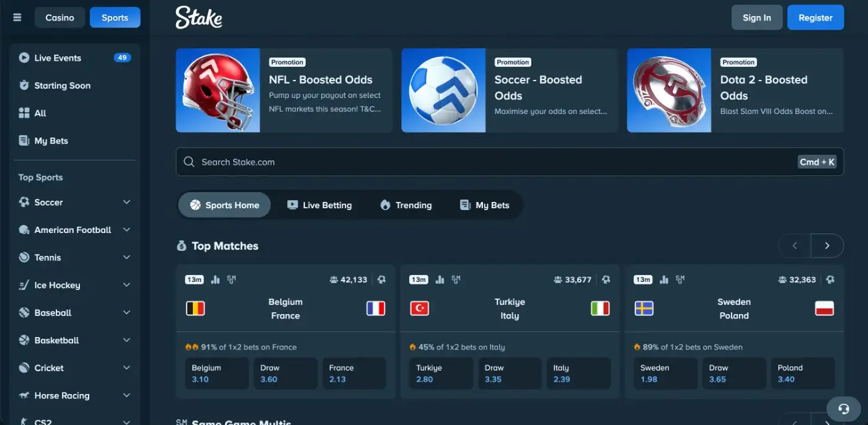Click the sidebar My Bets slip icon

pos(24,141)
